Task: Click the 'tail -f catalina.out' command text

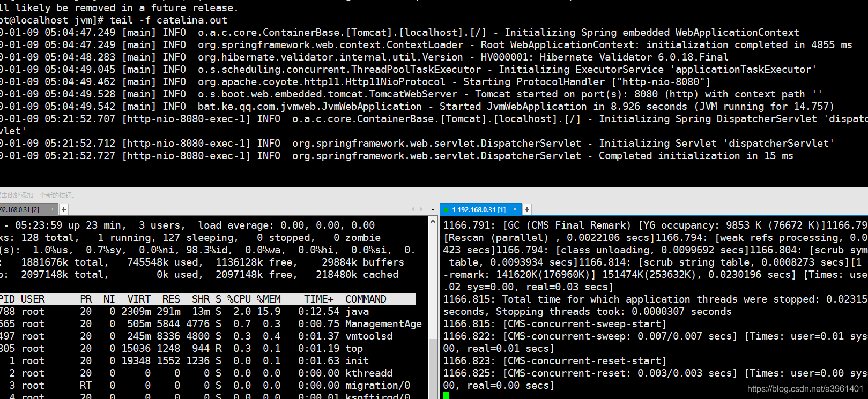Action: 168,20
